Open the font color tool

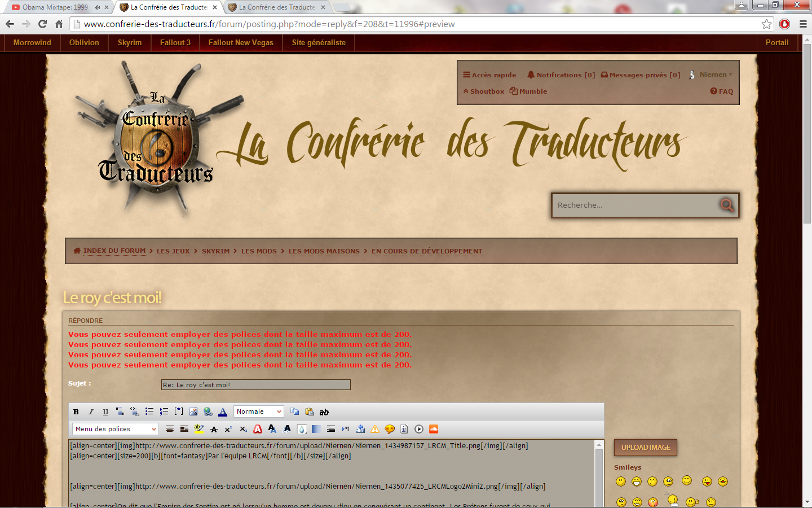(223, 411)
